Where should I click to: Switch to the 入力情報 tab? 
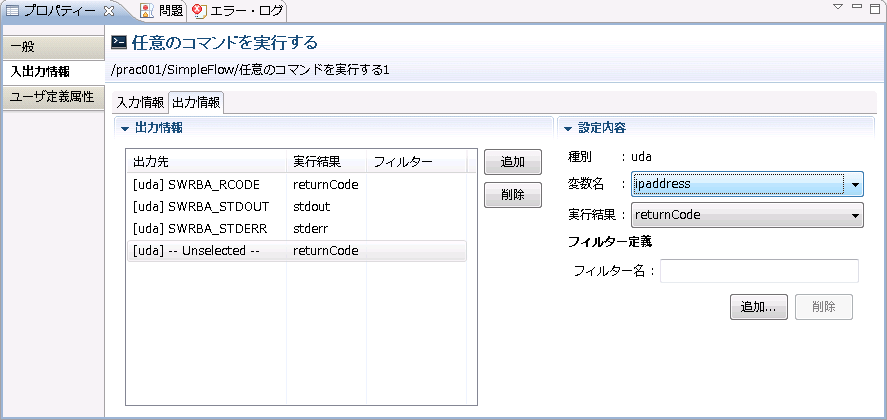[140, 102]
